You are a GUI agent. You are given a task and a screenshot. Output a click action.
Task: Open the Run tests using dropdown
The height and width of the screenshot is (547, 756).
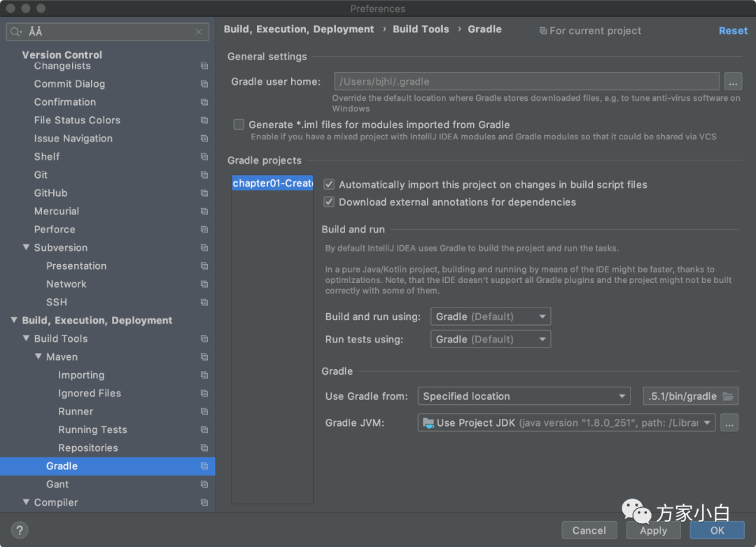coord(490,340)
